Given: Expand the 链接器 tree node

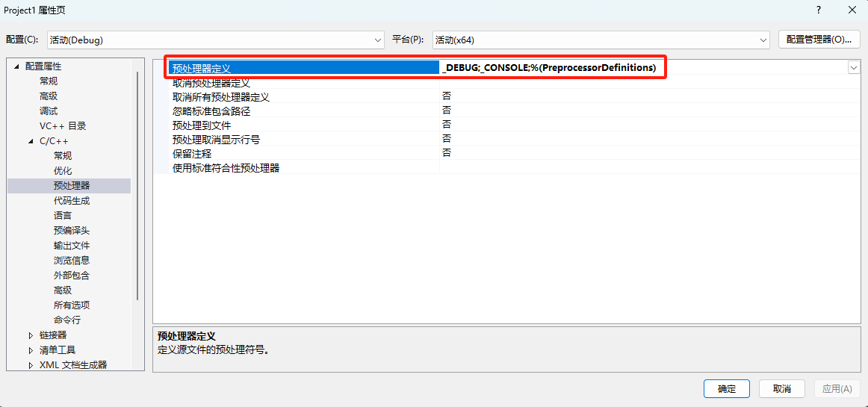Looking at the screenshot, I should tap(31, 335).
